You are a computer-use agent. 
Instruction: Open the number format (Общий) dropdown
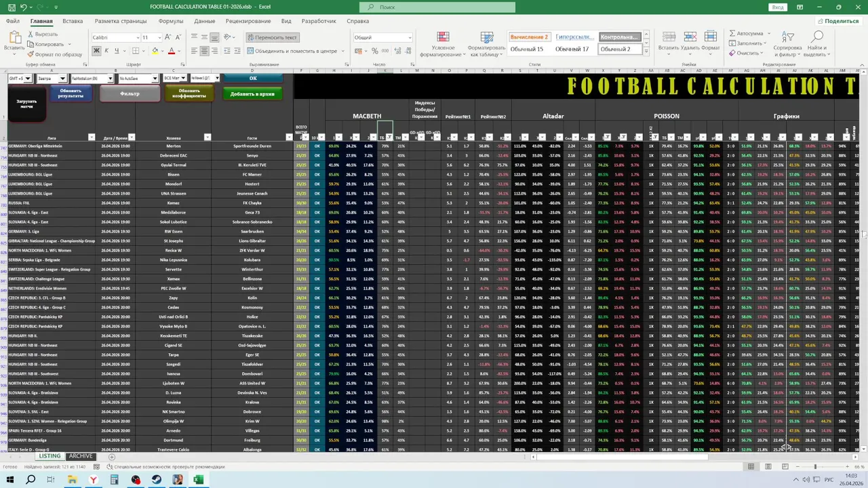click(409, 37)
